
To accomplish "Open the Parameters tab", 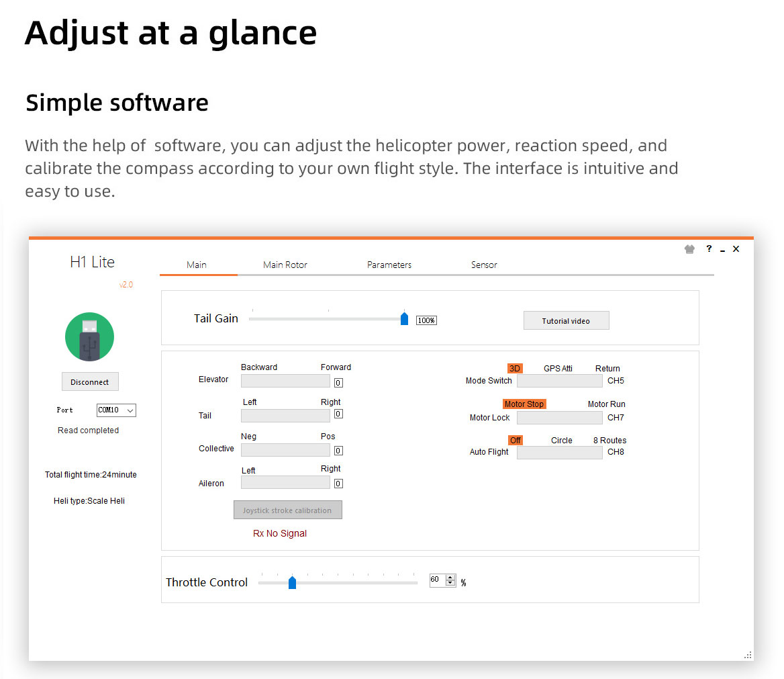I will click(x=389, y=265).
